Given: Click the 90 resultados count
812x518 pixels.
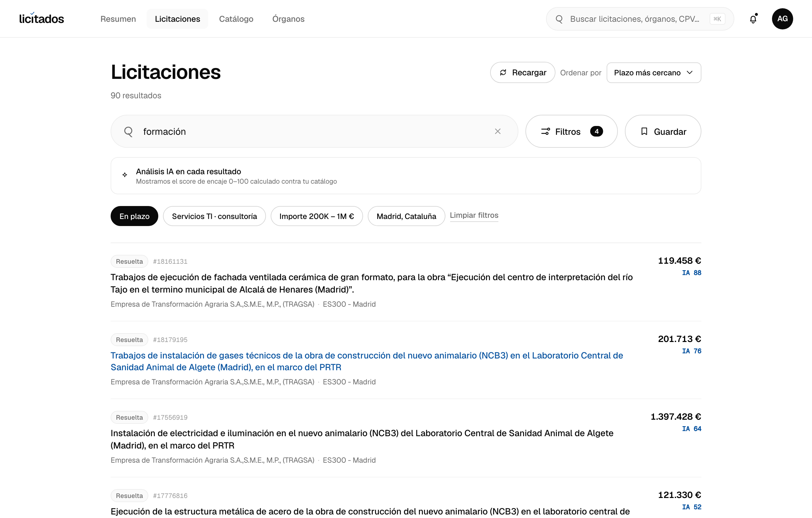Looking at the screenshot, I should [x=136, y=95].
